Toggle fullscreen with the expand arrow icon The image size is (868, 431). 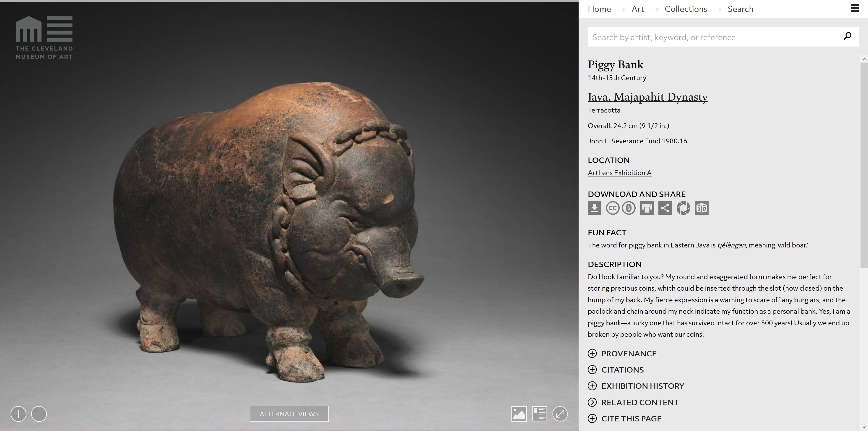(x=560, y=414)
